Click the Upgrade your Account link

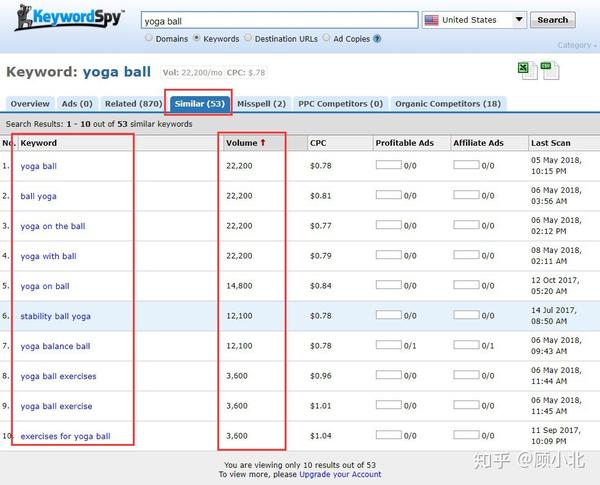click(340, 474)
